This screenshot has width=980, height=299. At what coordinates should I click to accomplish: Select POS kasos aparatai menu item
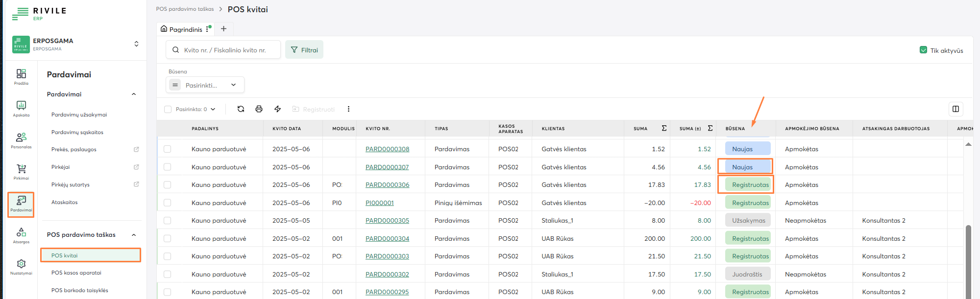(76, 273)
